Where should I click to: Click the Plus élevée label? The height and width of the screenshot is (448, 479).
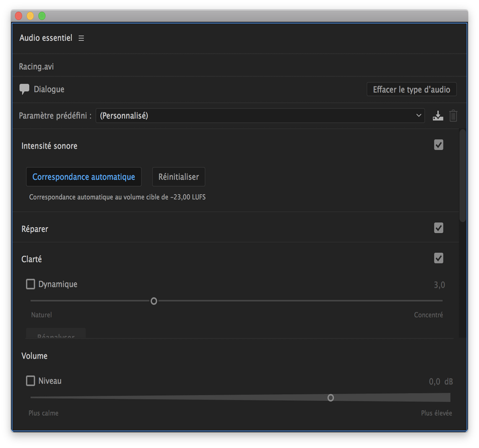point(437,413)
